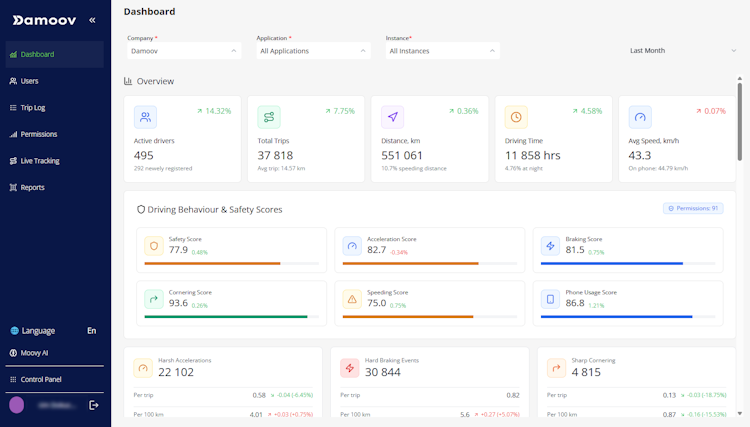Image resolution: width=750 pixels, height=427 pixels.
Task: Click the Language globe icon
Action: point(14,331)
